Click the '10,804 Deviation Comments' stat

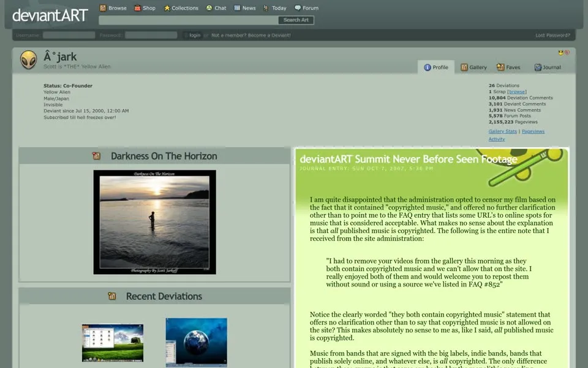point(521,98)
